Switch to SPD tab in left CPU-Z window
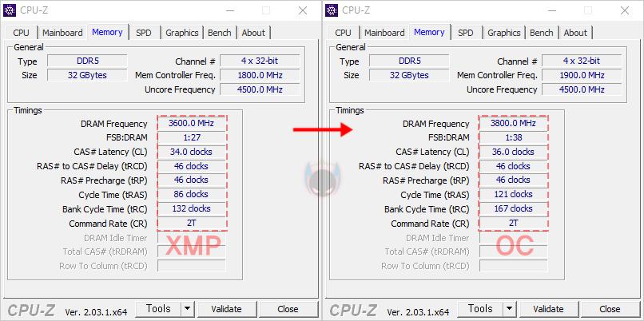644x321 pixels. pyautogui.click(x=143, y=33)
